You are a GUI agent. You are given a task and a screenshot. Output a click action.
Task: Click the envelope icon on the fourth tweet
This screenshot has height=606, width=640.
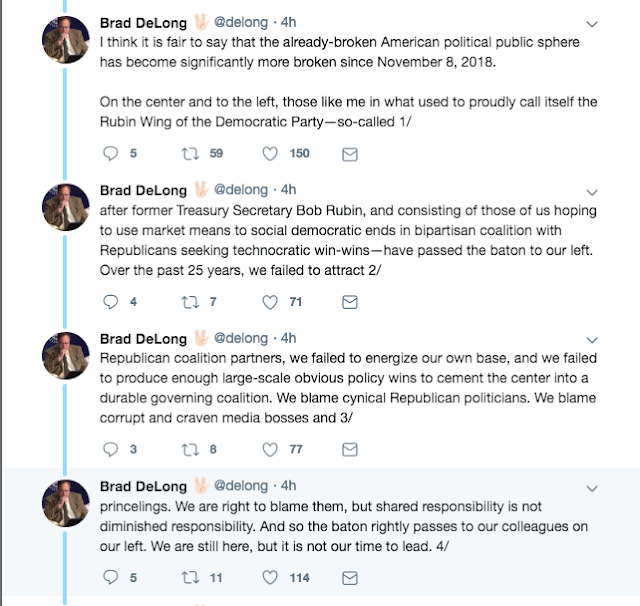[x=350, y=577]
